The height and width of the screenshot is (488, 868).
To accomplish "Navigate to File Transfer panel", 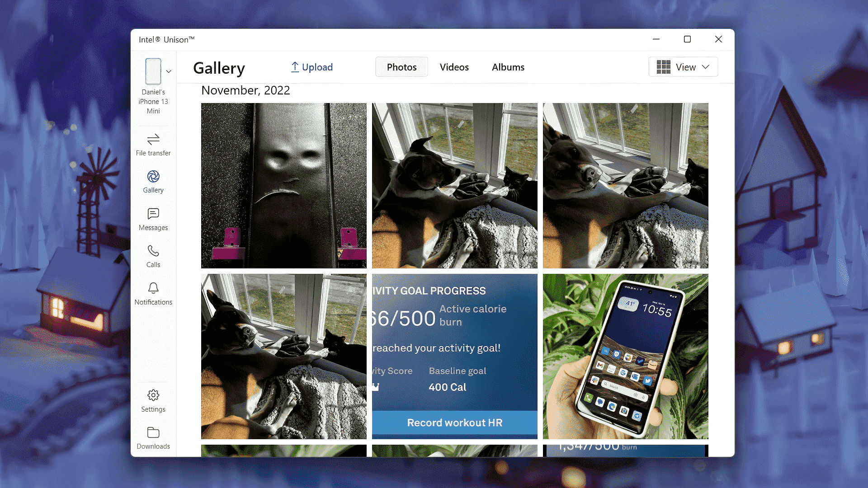I will 153,144.
